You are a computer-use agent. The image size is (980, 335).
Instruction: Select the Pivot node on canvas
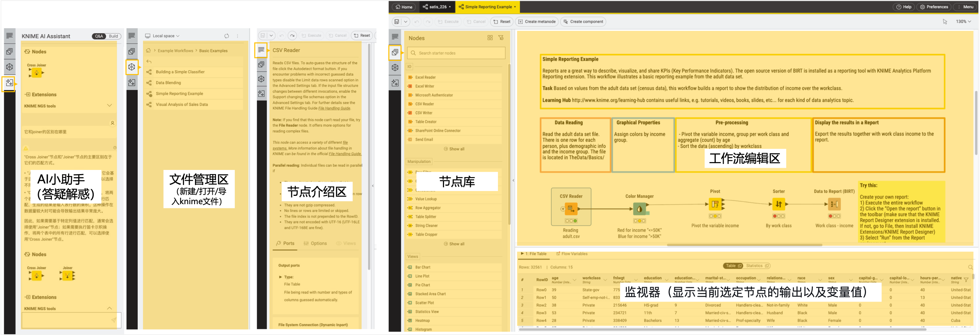[715, 204]
